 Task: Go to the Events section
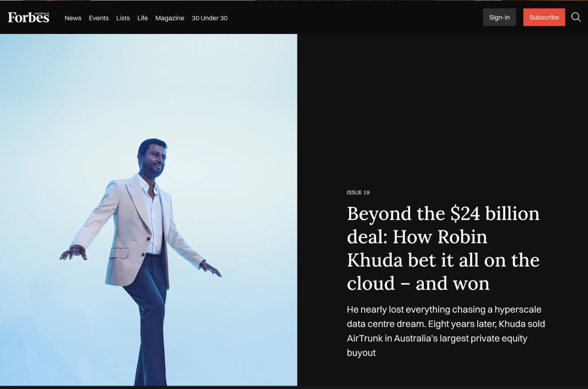pos(99,18)
